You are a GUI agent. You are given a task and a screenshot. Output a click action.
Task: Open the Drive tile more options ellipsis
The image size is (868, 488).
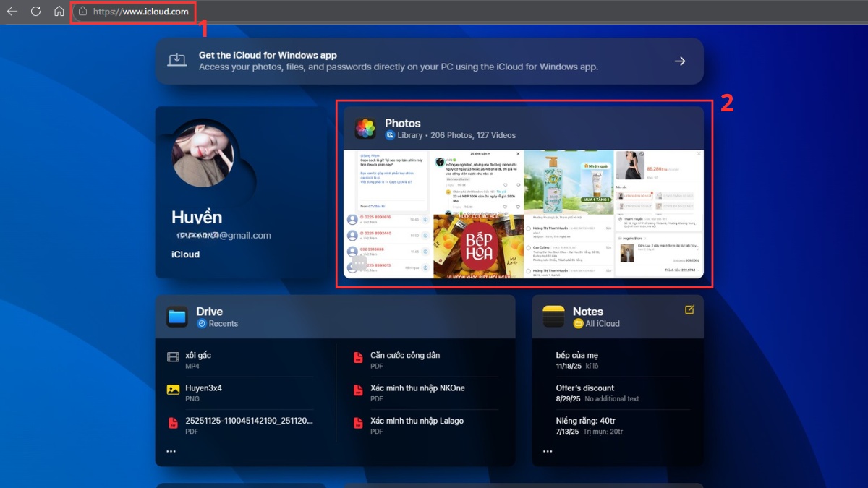[171, 451]
